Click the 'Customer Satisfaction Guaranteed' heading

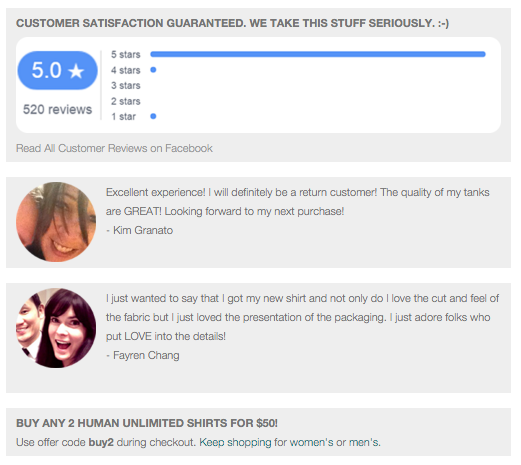(x=232, y=23)
